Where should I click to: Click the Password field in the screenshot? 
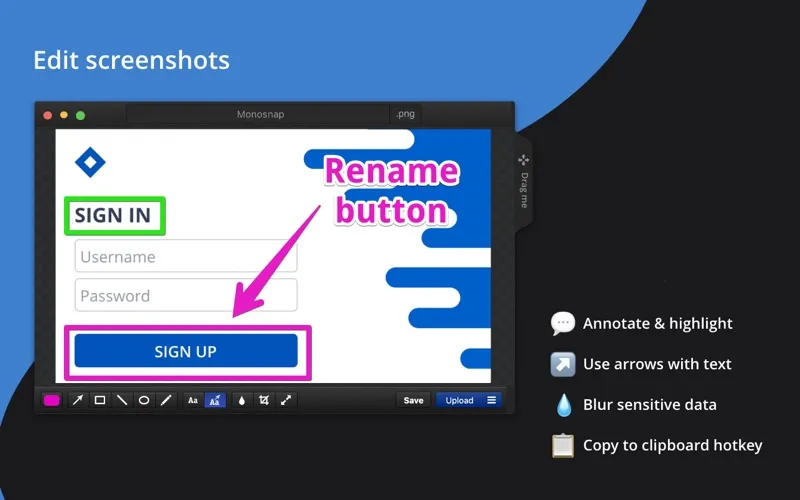tap(186, 295)
